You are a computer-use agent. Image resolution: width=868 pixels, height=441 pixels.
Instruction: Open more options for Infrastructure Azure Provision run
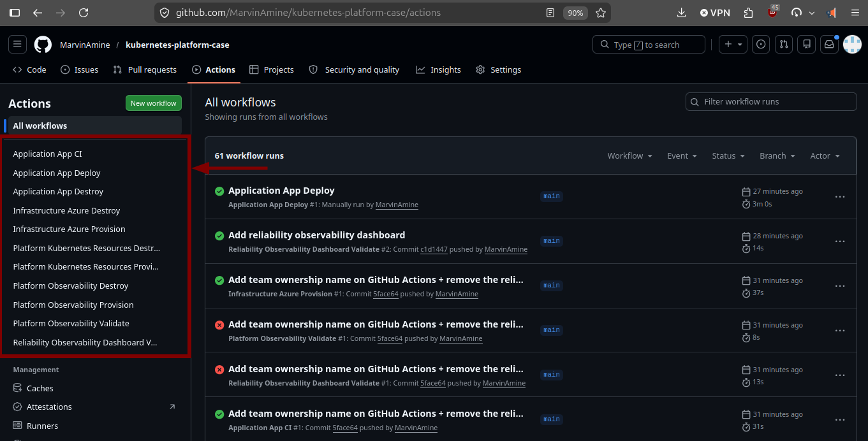click(840, 286)
